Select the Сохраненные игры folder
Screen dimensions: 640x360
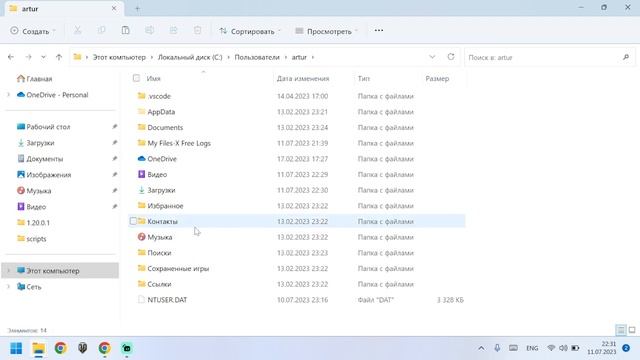[178, 268]
